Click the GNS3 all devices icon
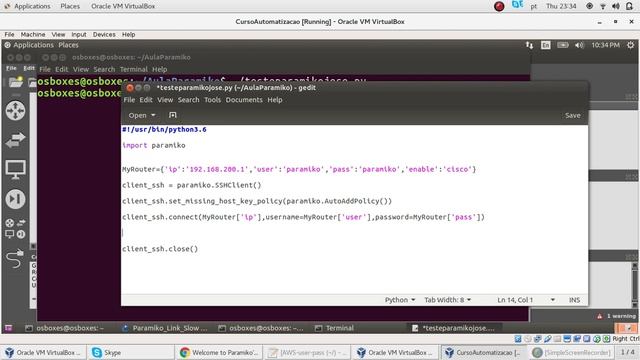This screenshot has height=360, width=640. coord(15,229)
